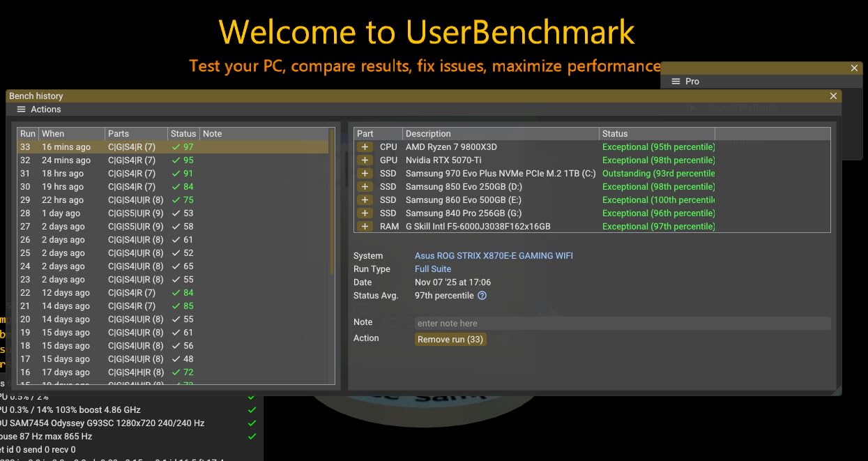
Task: Click Exceptional (100th percentile) status
Action: (659, 200)
